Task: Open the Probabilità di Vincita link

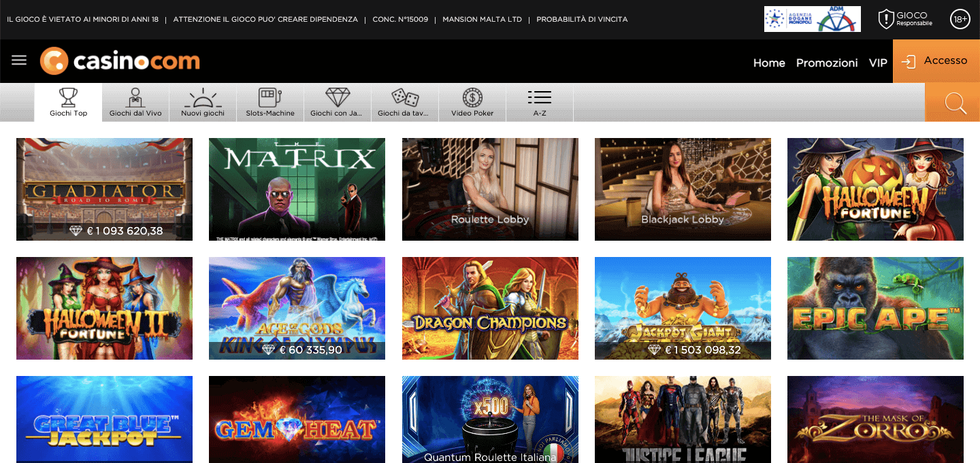Action: pos(582,19)
